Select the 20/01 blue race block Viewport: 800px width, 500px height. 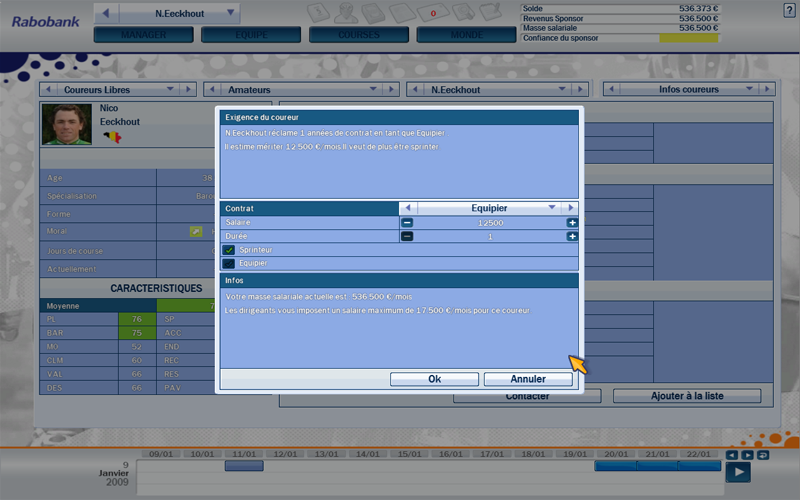pyautogui.click(x=616, y=465)
